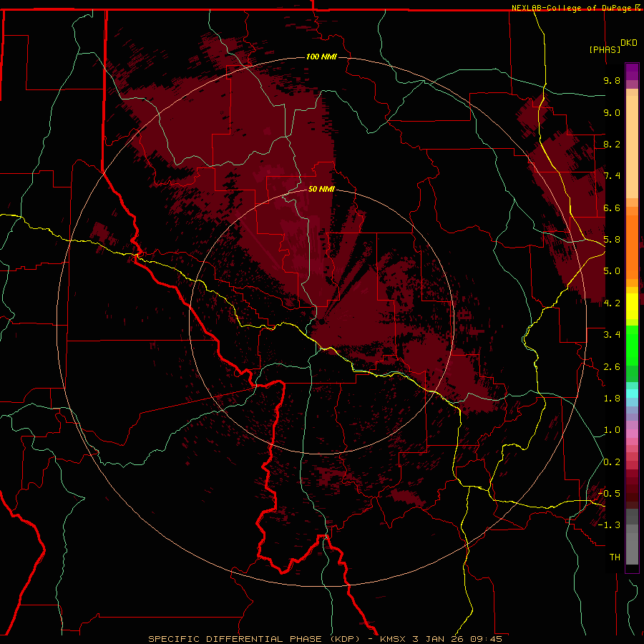Select the purple swatch atop the color scale
The width and height of the screenshot is (644, 644).
click(632, 72)
